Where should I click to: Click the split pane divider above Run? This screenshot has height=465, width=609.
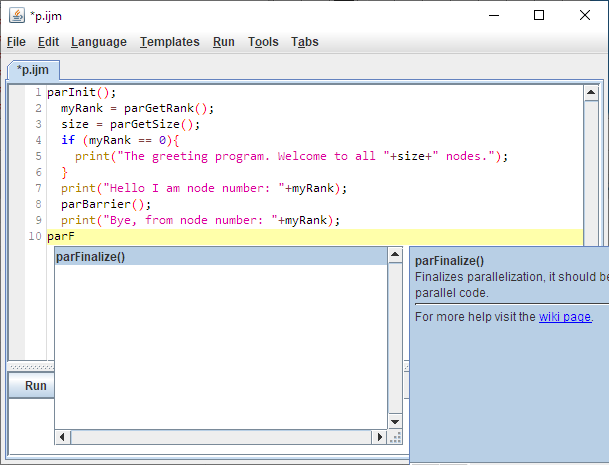tap(30, 367)
